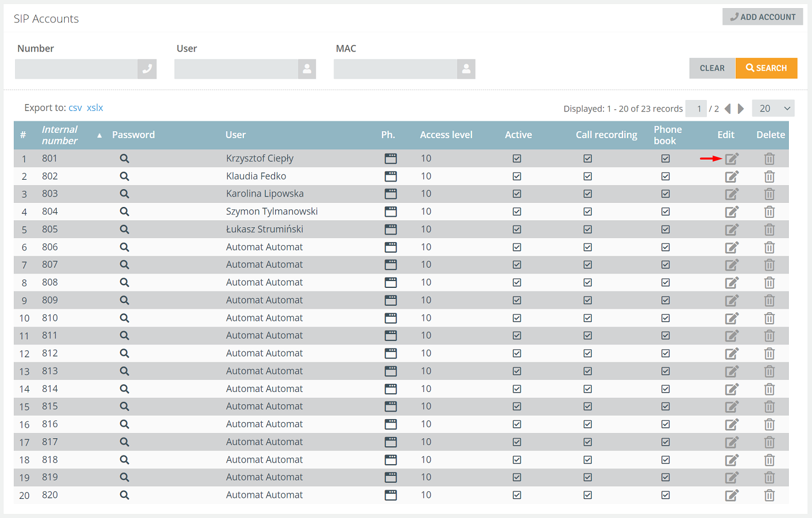The image size is (812, 518).
Task: Focus the Number search field
Action: 76,69
